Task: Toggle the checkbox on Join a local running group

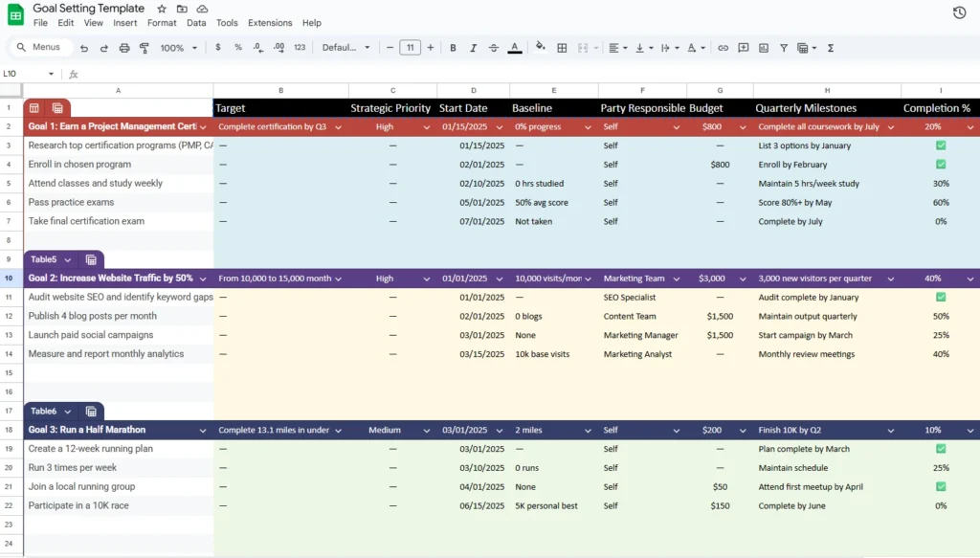Action: 941,486
